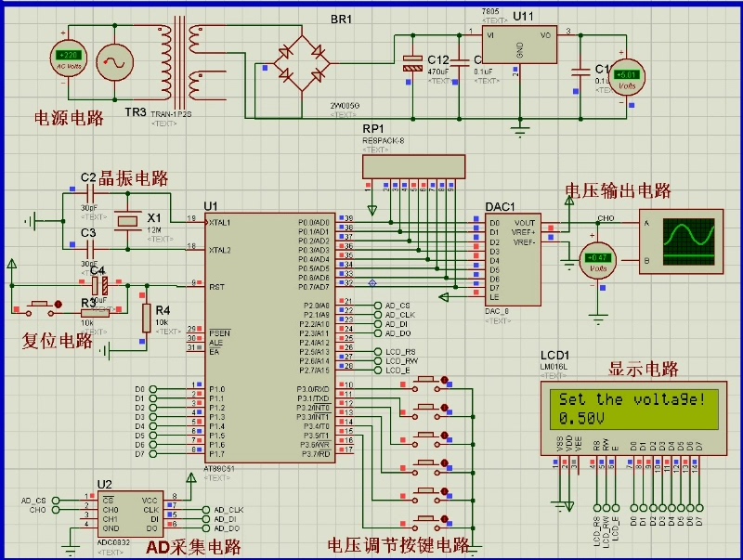Viewport: 743px width, 560px height.
Task: Select resistor R4
Action: 147,319
